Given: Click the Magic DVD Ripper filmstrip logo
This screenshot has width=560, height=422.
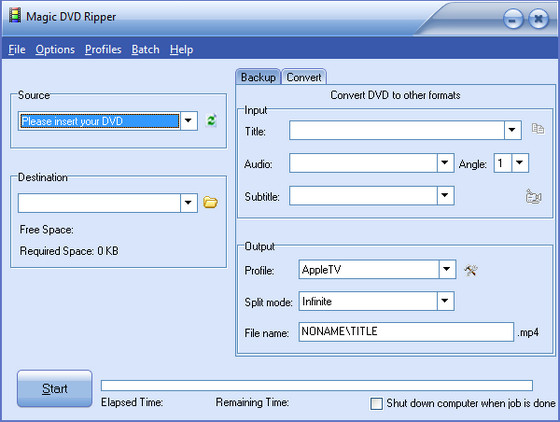Looking at the screenshot, I should pyautogui.click(x=15, y=16).
